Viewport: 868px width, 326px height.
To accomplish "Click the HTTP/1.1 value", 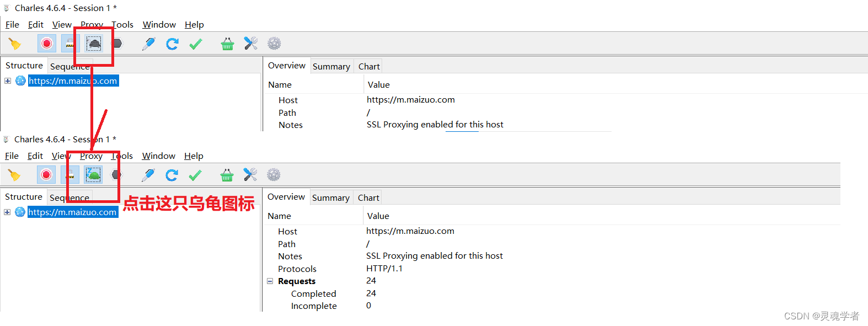I will click(x=384, y=268).
